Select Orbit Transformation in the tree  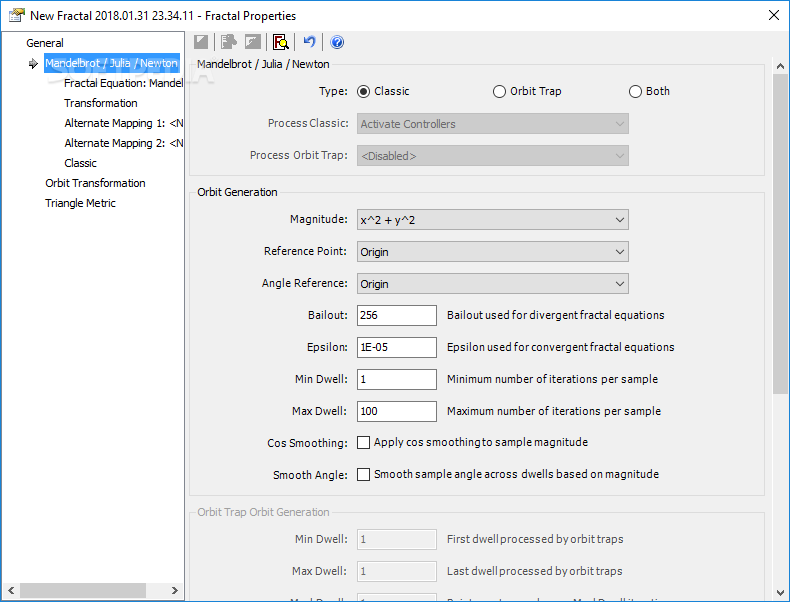click(x=95, y=183)
